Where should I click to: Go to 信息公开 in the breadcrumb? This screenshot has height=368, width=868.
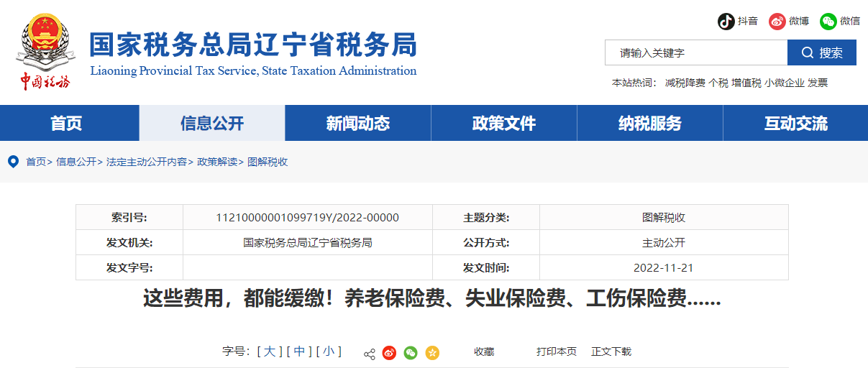click(x=76, y=162)
